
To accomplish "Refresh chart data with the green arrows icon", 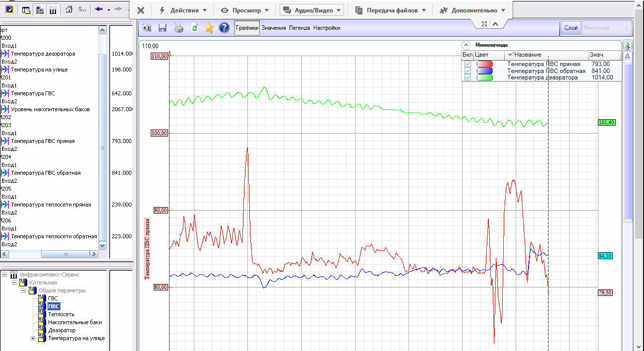I will [194, 28].
